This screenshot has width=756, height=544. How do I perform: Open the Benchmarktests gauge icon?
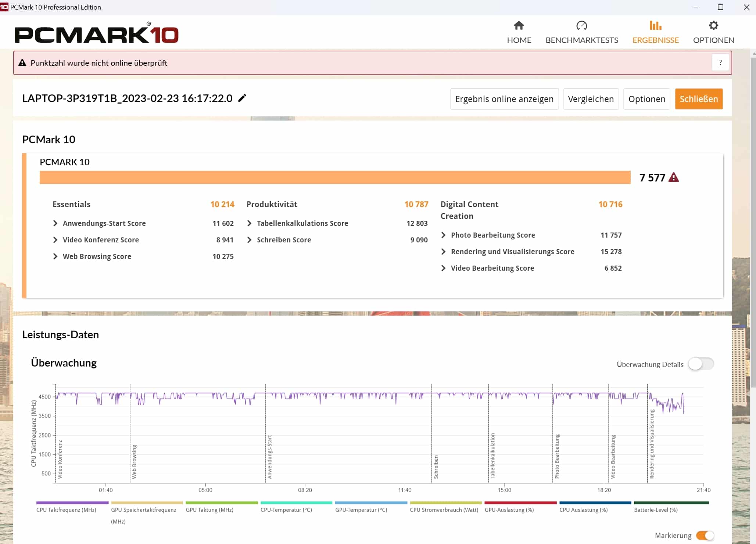pos(581,26)
